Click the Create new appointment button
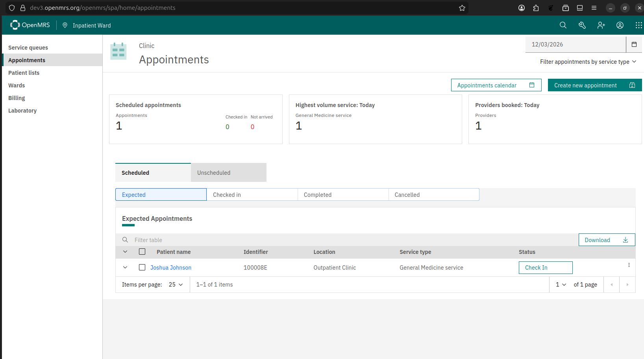Viewport: 644px width, 359px height. coord(594,85)
